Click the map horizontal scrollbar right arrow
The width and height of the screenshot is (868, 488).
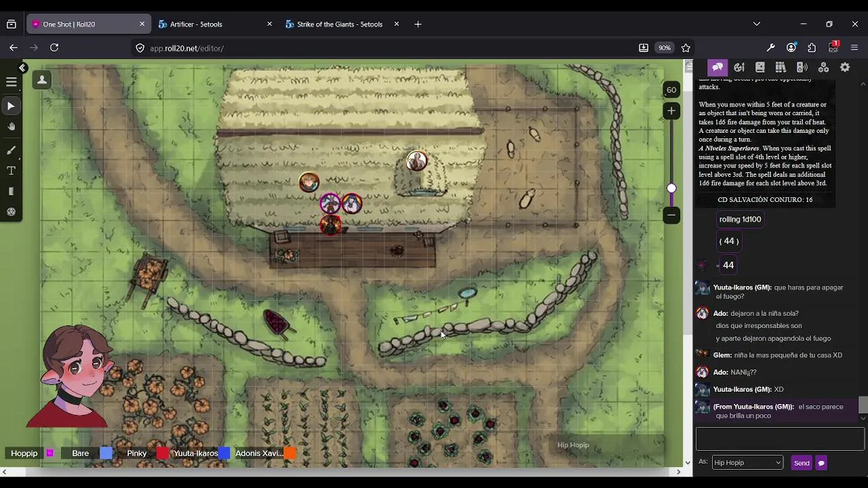(x=678, y=472)
